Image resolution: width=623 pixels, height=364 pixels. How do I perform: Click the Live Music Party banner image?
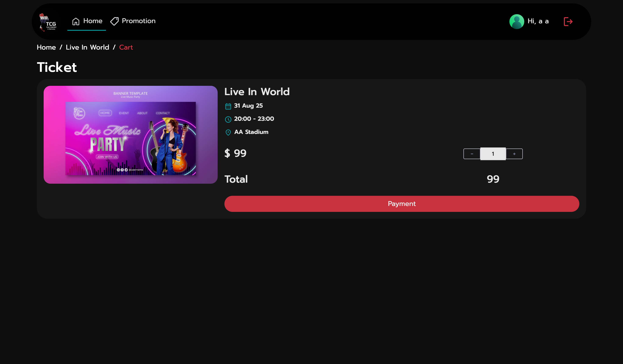point(130,135)
